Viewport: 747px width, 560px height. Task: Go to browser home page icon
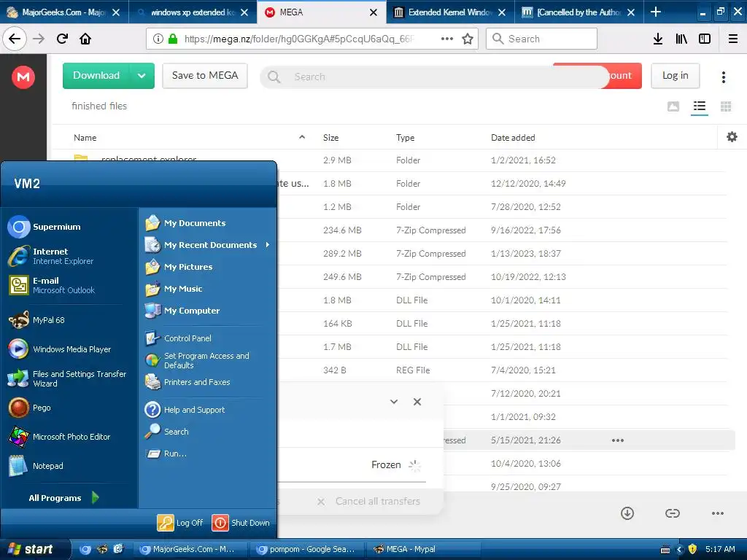(85, 39)
